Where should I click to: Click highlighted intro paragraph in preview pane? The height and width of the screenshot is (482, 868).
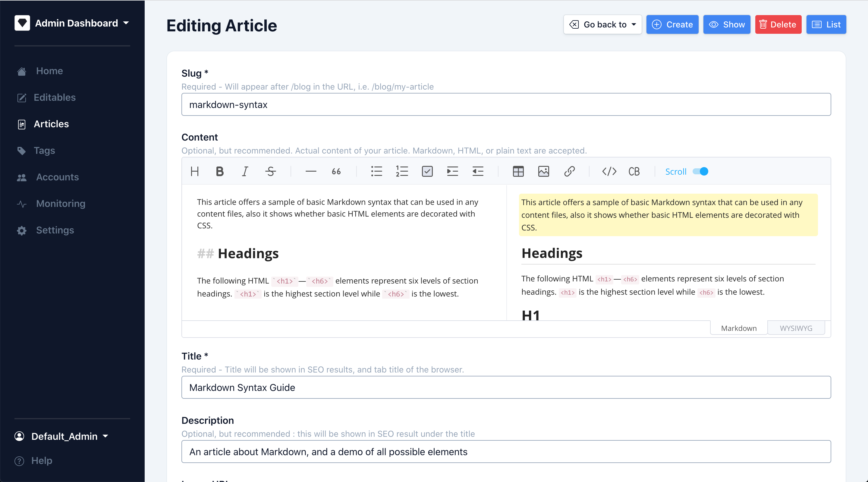[668, 215]
